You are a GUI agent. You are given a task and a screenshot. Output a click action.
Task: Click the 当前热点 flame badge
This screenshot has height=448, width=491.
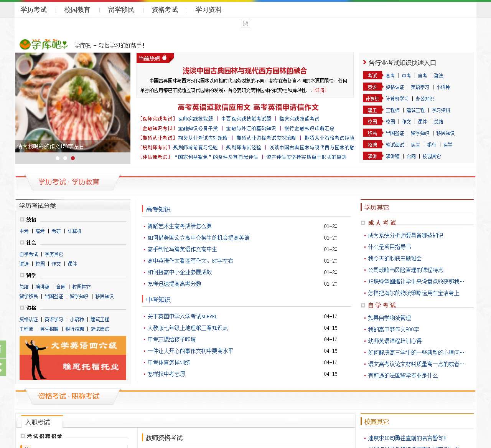pyautogui.click(x=155, y=58)
